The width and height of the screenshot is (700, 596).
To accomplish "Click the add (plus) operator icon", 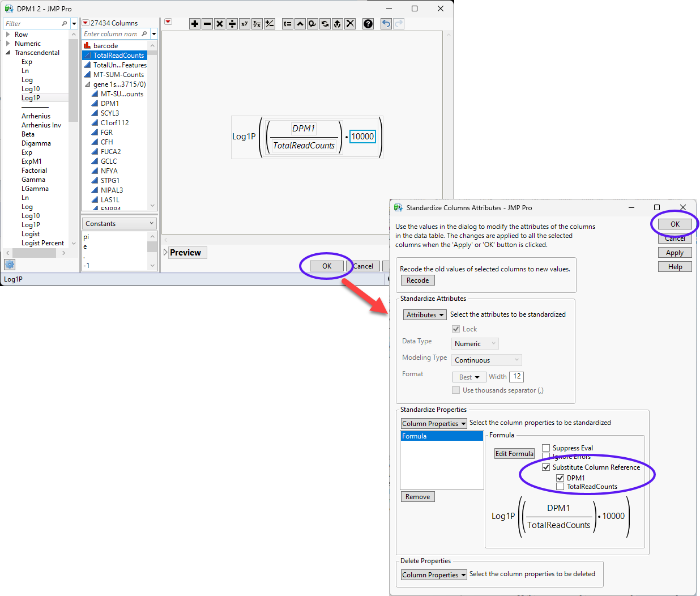I will 195,24.
